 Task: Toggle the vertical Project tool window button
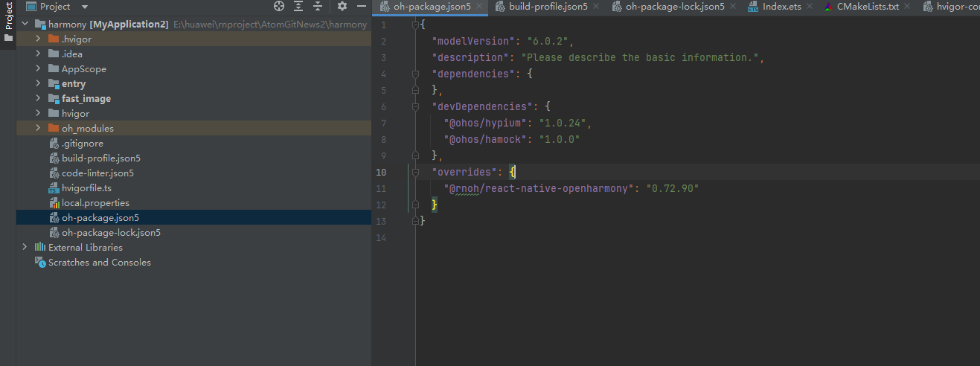point(8,22)
